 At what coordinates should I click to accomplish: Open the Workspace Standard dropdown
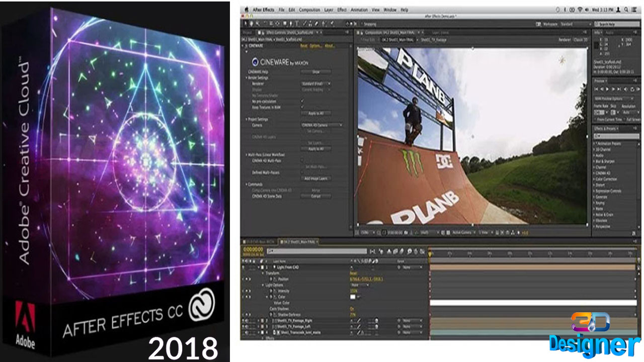[x=576, y=24]
